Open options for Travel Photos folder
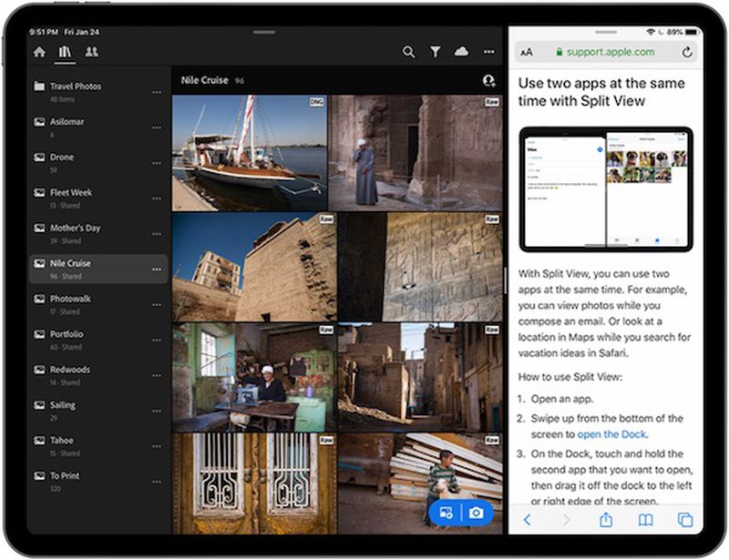This screenshot has height=560, width=729. [x=157, y=93]
